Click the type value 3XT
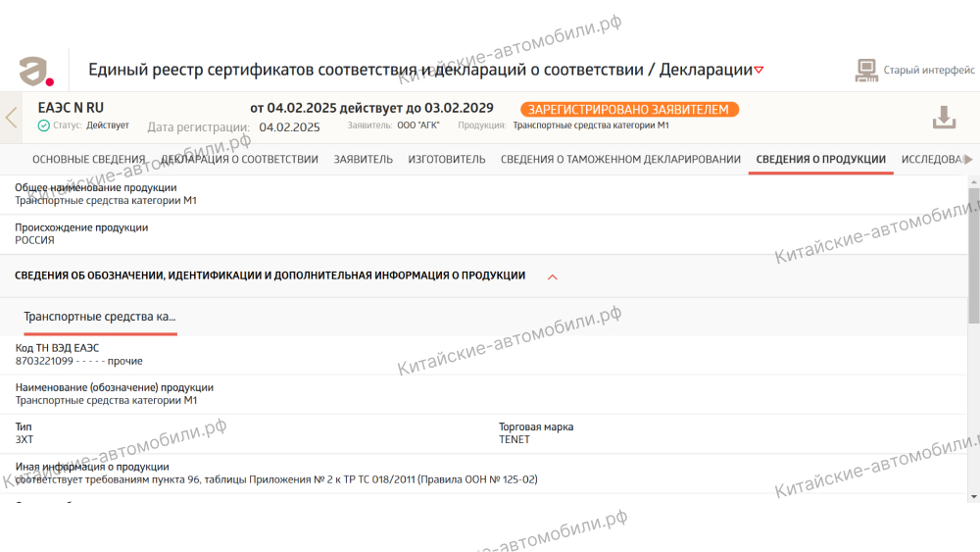The width and height of the screenshot is (980, 552). click(24, 439)
